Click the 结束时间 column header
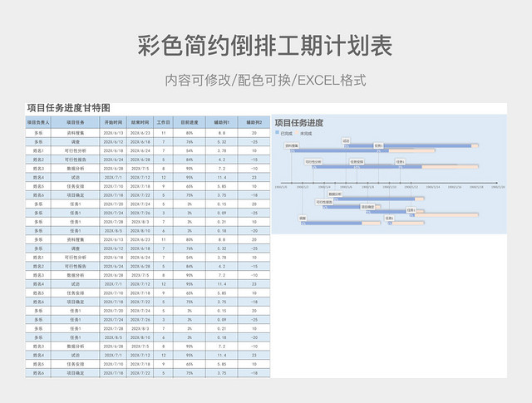Screen dimensions: 532x403 coord(140,122)
